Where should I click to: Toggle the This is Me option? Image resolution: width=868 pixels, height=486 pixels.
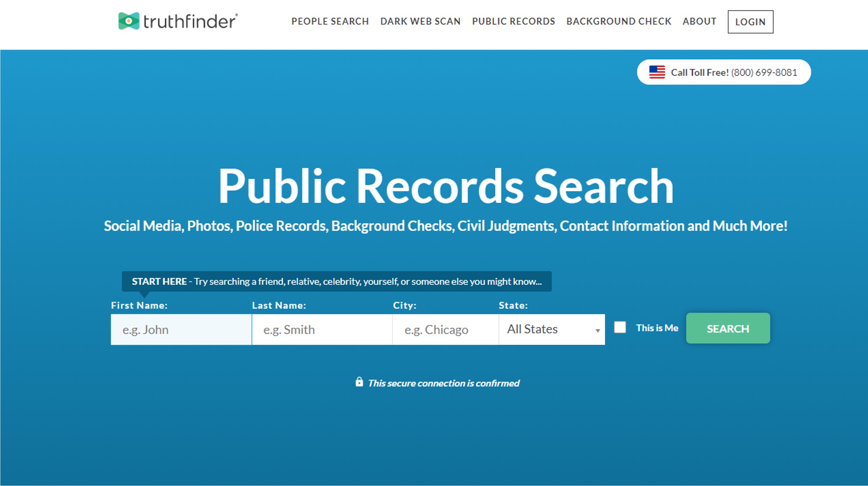(621, 327)
